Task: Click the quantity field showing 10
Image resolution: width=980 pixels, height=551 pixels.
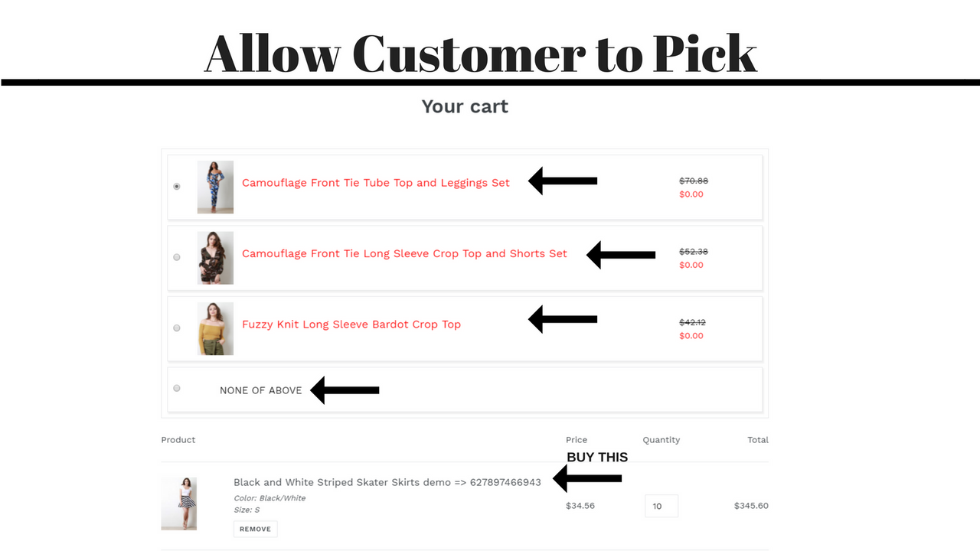Action: (x=661, y=505)
